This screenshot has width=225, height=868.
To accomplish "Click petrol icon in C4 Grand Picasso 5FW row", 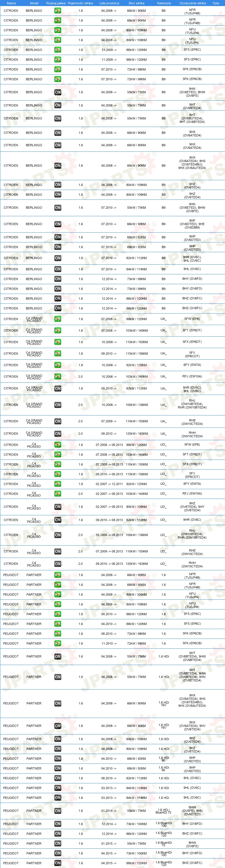I will tap(58, 319).
